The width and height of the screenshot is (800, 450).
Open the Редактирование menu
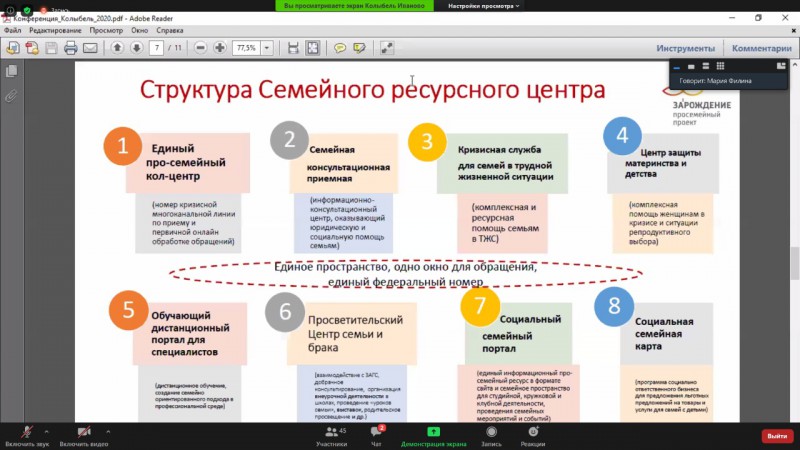[55, 30]
